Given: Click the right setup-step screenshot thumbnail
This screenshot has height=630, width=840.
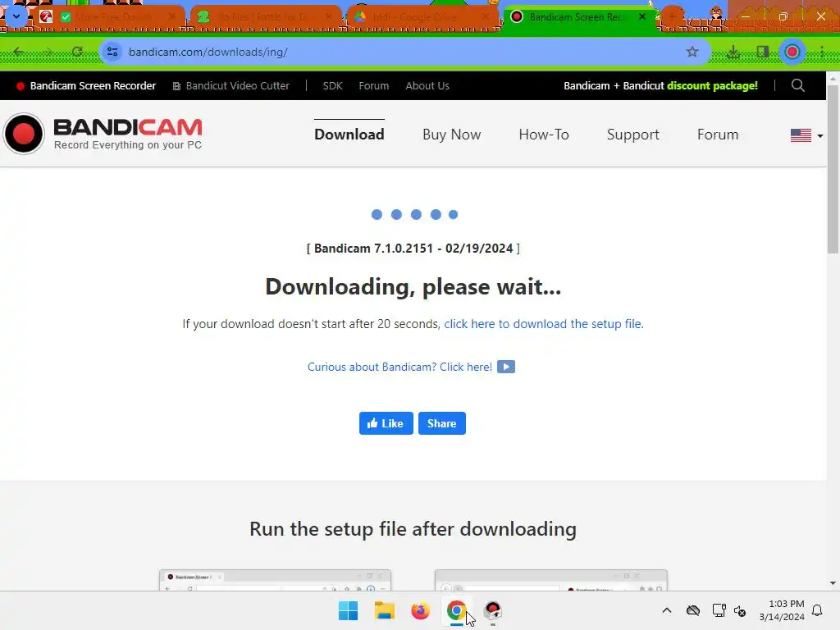Looking at the screenshot, I should (x=550, y=580).
